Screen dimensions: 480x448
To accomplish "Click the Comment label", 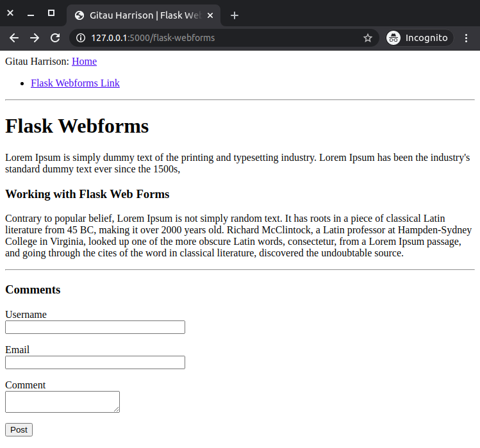I will pos(25,385).
